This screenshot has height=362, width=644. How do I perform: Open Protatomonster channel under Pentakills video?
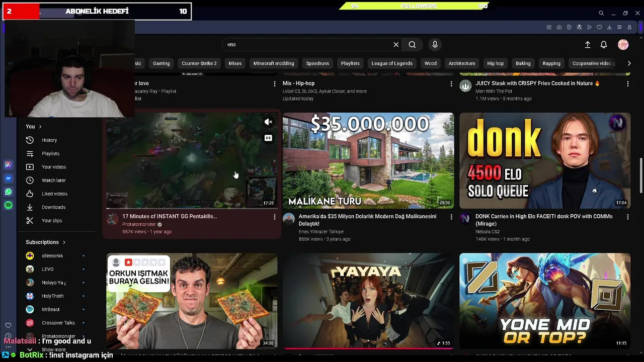coord(139,224)
